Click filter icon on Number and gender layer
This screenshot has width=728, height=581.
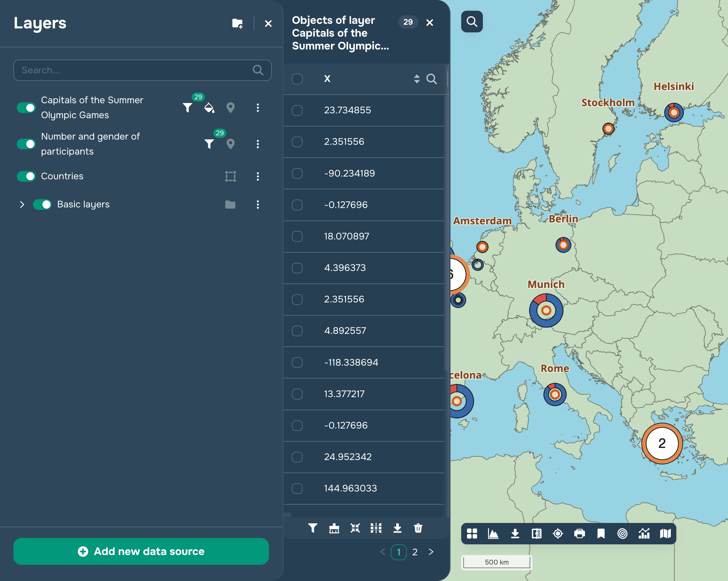click(209, 144)
